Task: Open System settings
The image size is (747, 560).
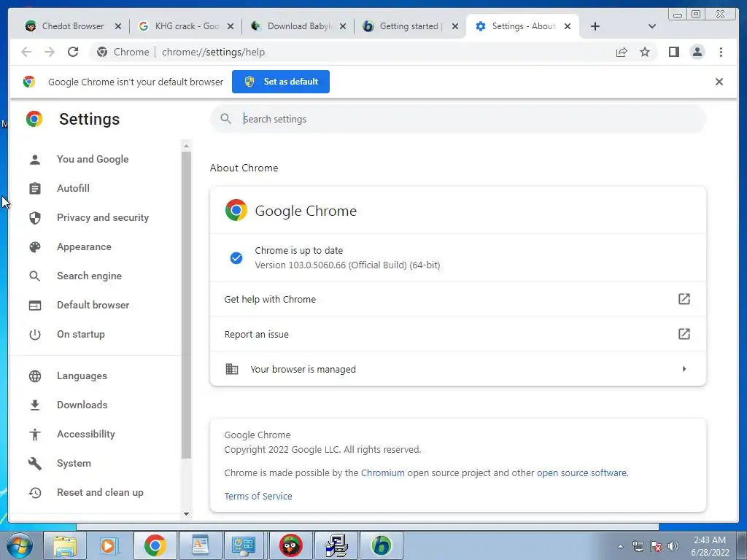Action: click(x=74, y=463)
